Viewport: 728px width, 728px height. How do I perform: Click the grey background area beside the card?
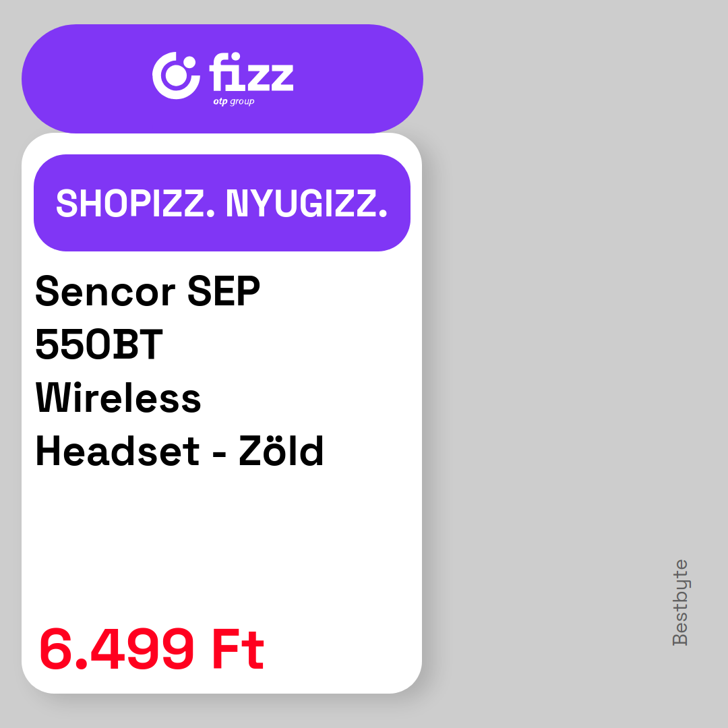pyautogui.click(x=557, y=325)
